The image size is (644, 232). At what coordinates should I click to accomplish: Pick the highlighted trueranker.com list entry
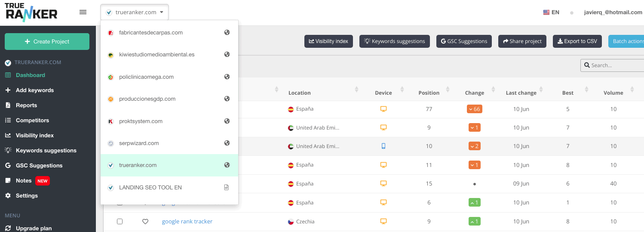pos(169,165)
